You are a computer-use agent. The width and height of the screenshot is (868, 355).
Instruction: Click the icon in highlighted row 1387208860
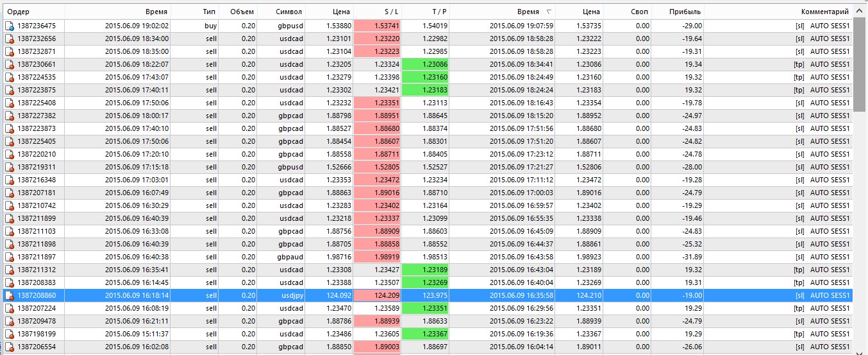coord(10,296)
